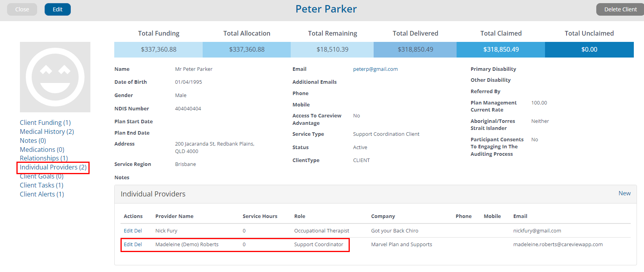The image size is (644, 272).
Task: Edit the Nick Fury provider row
Action: (128, 231)
